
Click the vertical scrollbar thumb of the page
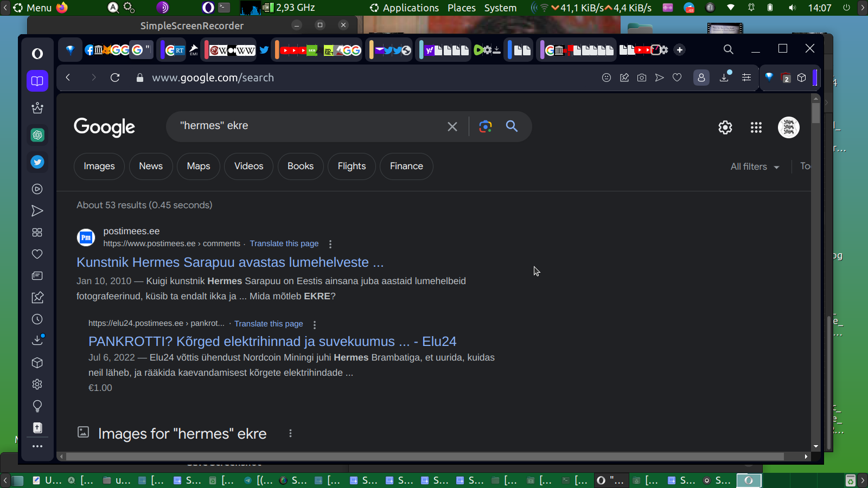(x=816, y=113)
